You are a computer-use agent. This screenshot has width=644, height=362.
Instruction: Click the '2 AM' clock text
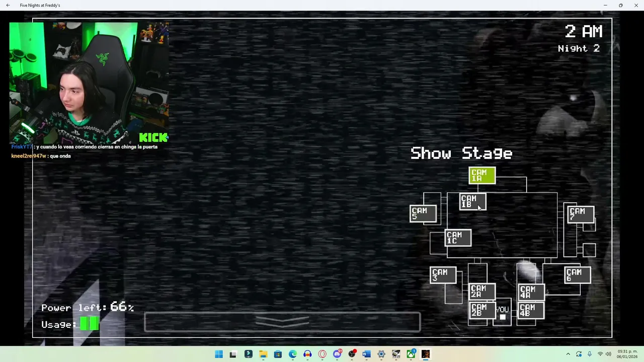pyautogui.click(x=584, y=32)
